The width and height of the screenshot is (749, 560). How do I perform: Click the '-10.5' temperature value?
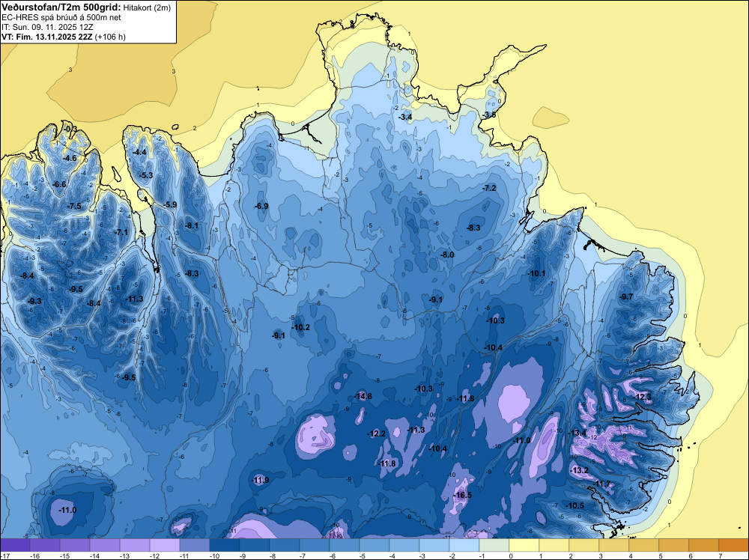[x=575, y=506]
